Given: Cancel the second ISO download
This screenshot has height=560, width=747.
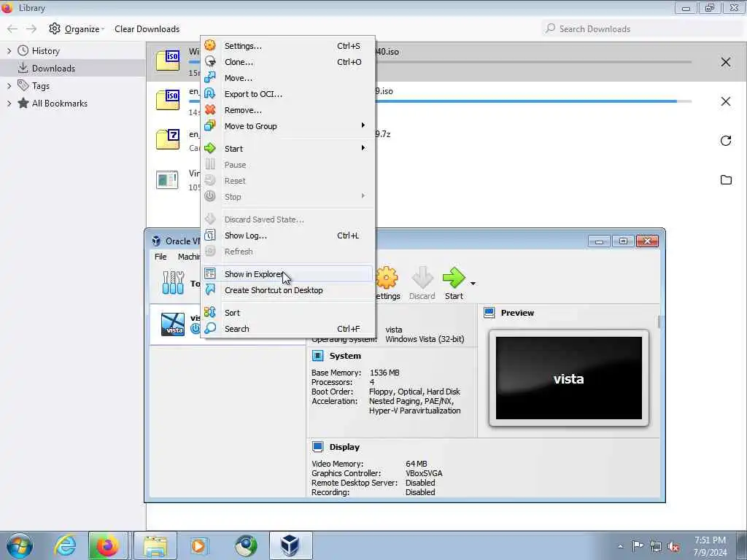Looking at the screenshot, I should [726, 101].
